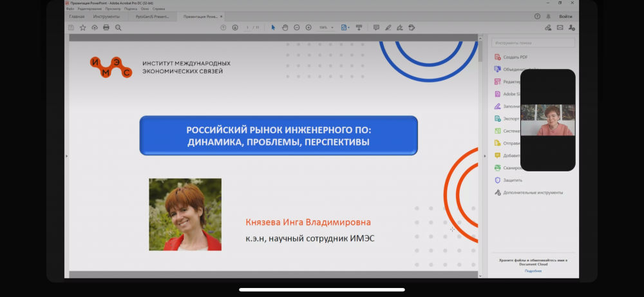Follow the Подробнее link at panel bottom
644x297 pixels.
click(533, 271)
